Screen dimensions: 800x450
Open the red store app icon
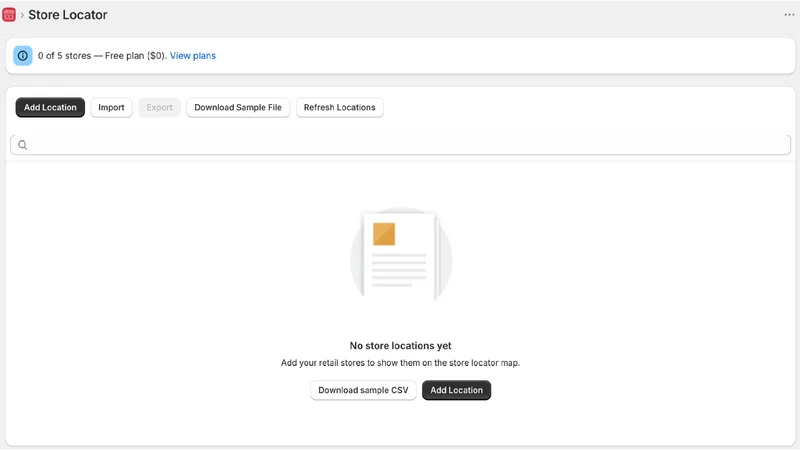(9, 15)
